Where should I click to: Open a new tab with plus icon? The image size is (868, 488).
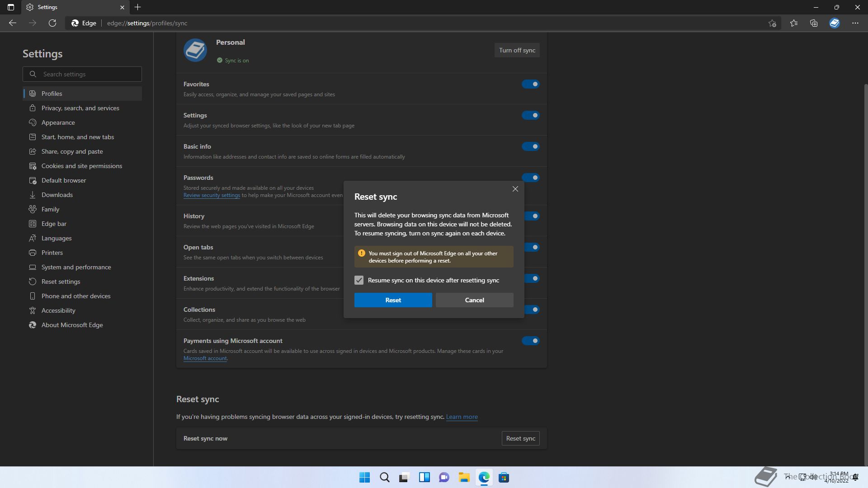pos(138,7)
